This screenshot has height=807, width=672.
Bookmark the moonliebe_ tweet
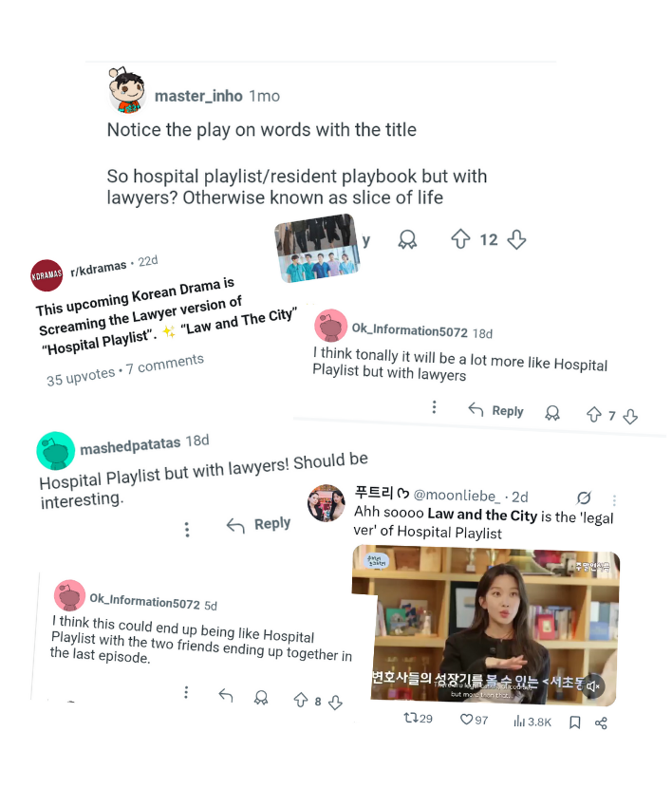pyautogui.click(x=575, y=723)
